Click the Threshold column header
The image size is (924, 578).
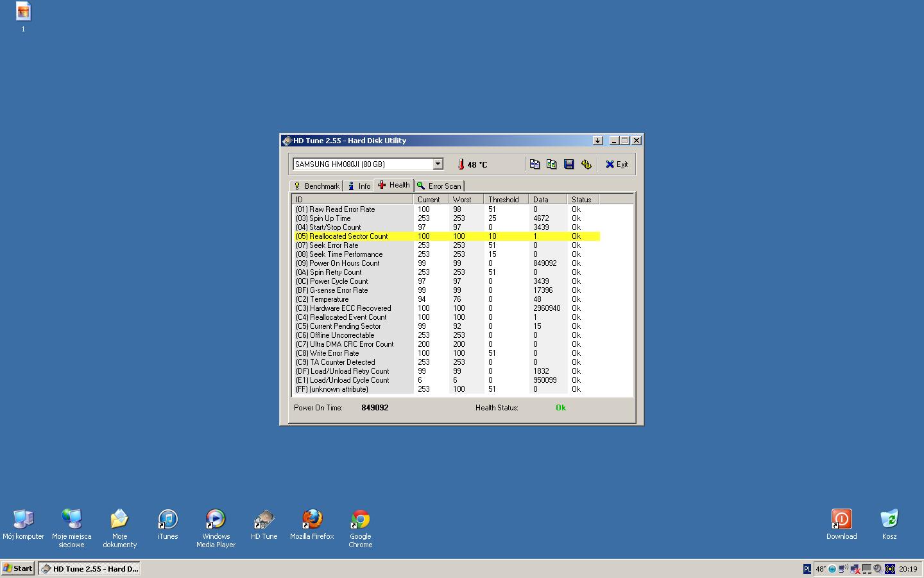pyautogui.click(x=506, y=200)
